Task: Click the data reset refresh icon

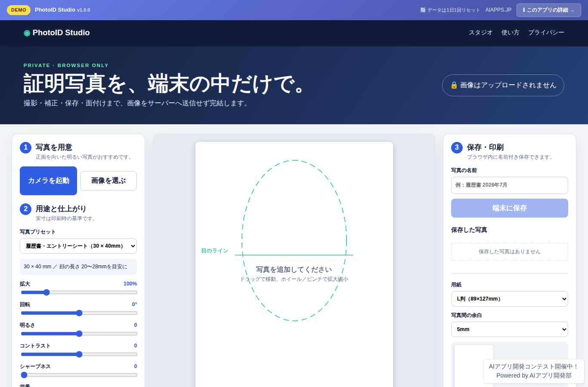Action: [x=423, y=10]
